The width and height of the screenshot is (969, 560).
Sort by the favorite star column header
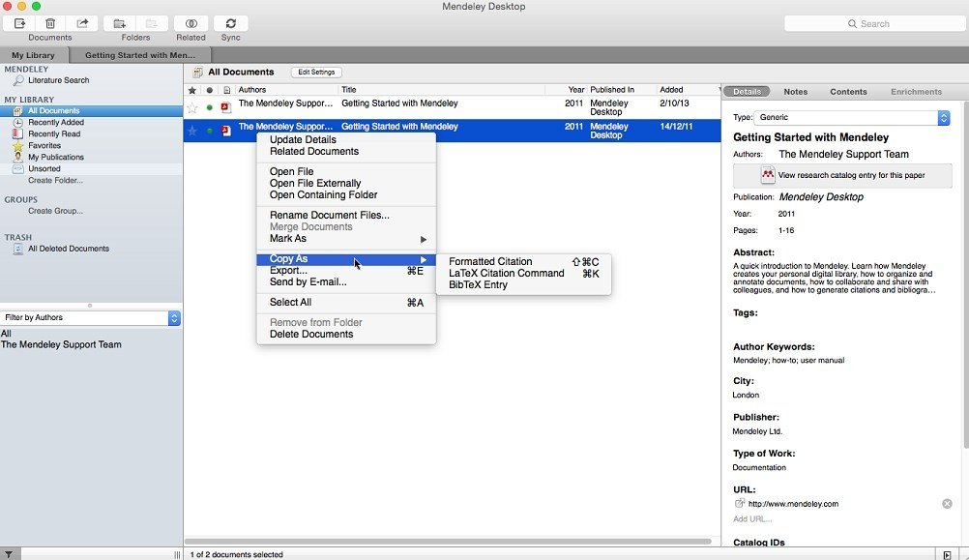click(192, 90)
